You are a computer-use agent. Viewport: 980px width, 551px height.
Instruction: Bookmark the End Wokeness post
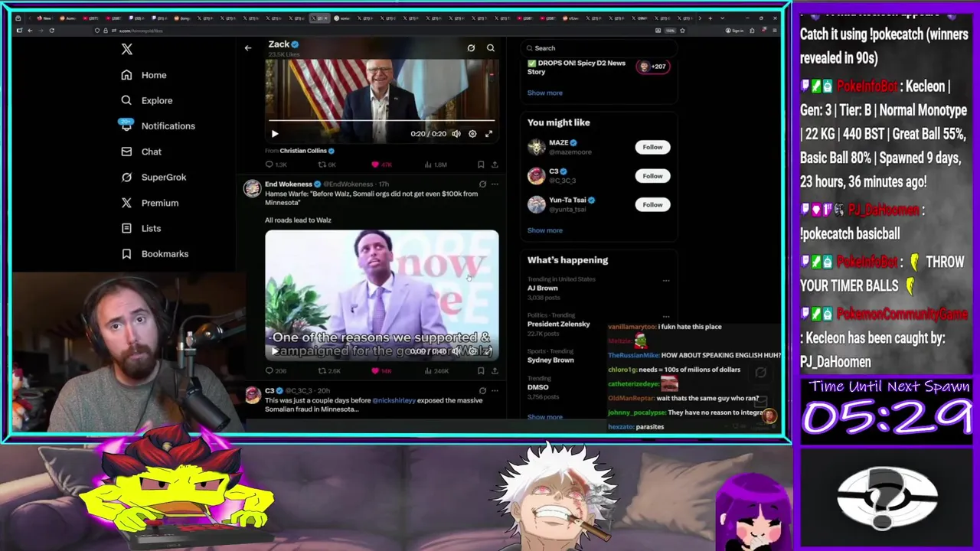(481, 371)
